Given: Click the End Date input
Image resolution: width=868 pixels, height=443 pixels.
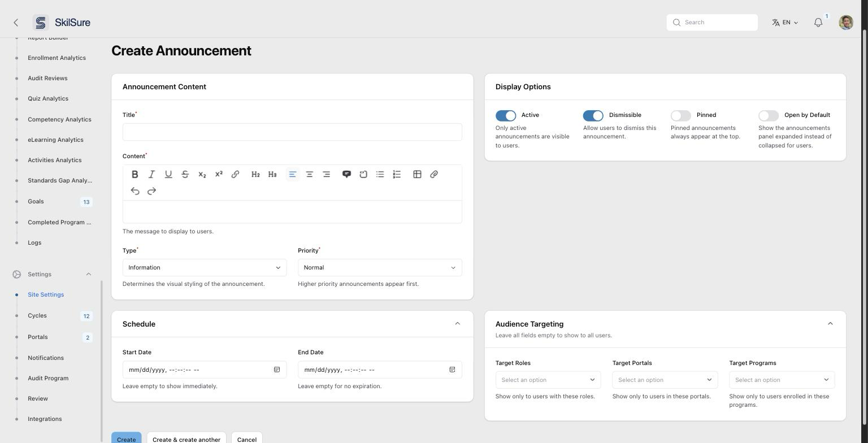Looking at the screenshot, I should (x=380, y=370).
